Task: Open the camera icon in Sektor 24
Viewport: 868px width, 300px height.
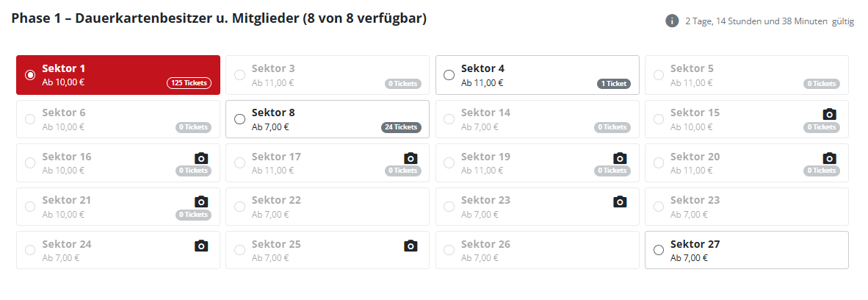Action: (201, 246)
